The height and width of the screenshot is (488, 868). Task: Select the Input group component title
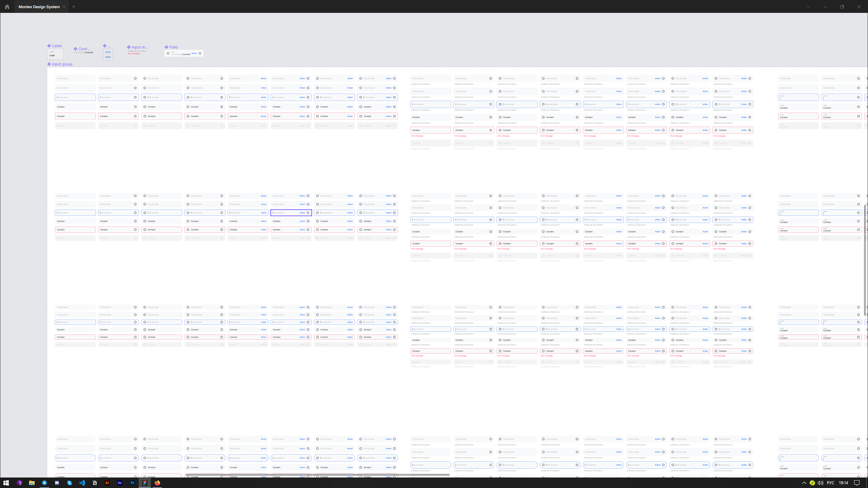pyautogui.click(x=62, y=64)
